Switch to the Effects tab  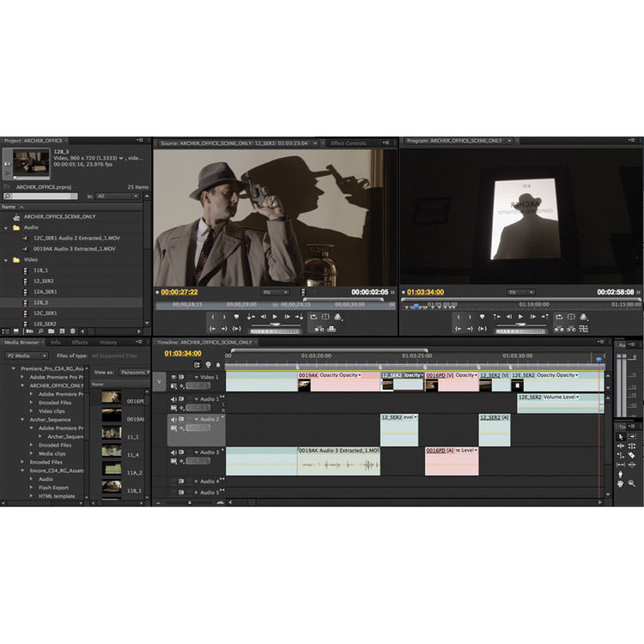pyautogui.click(x=79, y=342)
